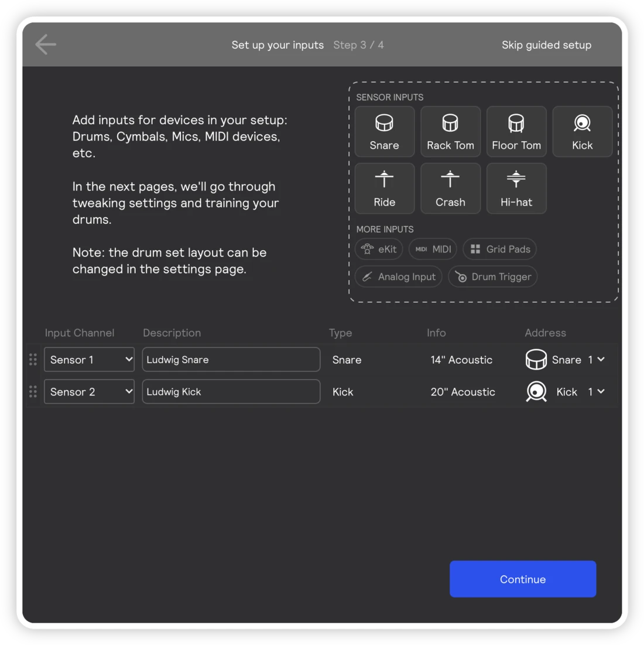The width and height of the screenshot is (644, 645).
Task: Add a Rack Tom sensor input
Action: coord(450,132)
